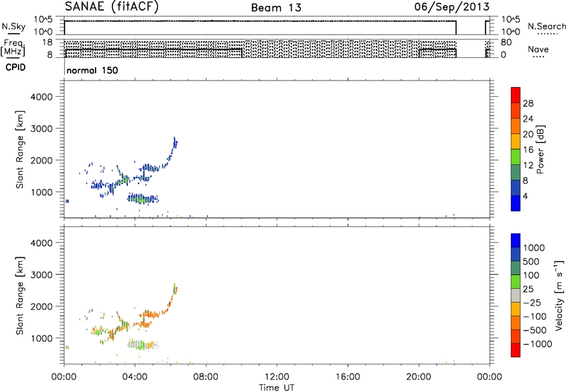
Task: Click the gray-green backscatter band near 800 km in velocity panel
Action: (x=143, y=345)
